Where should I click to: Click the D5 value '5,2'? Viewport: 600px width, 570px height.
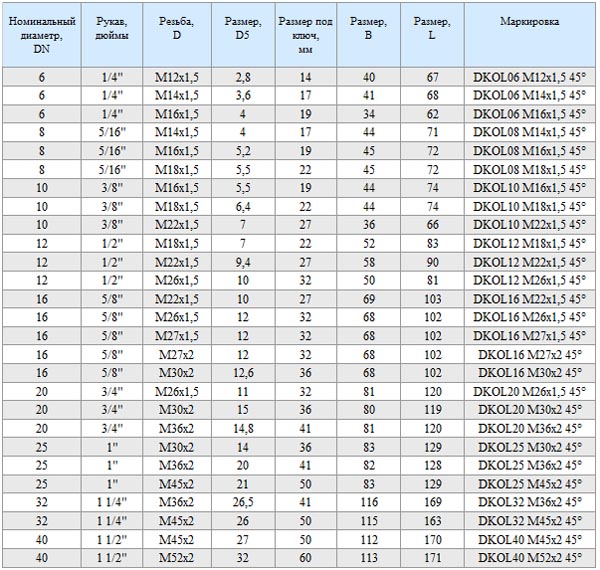coord(243,151)
